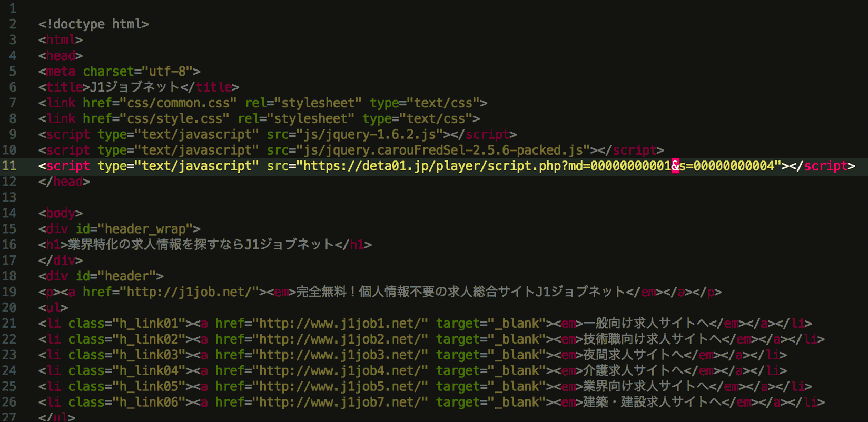Click the meta charset "utf-8" value
Image resolution: width=868 pixels, height=422 pixels.
point(167,72)
